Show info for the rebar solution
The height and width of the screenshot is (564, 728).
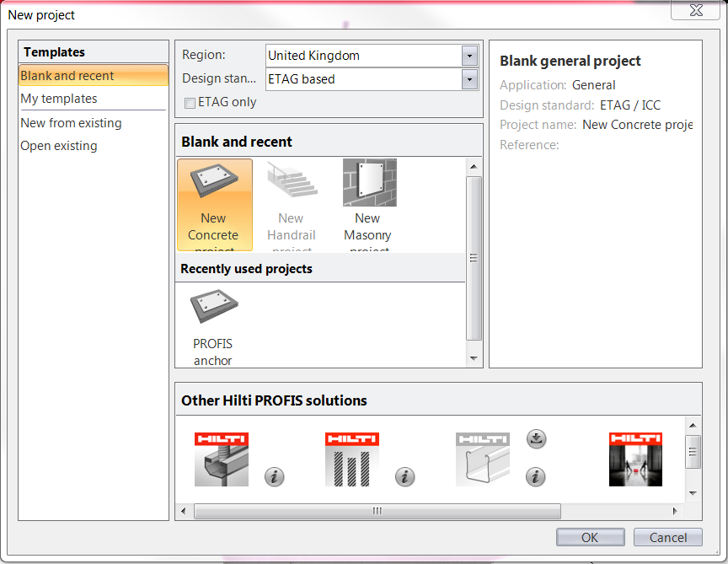(x=404, y=476)
